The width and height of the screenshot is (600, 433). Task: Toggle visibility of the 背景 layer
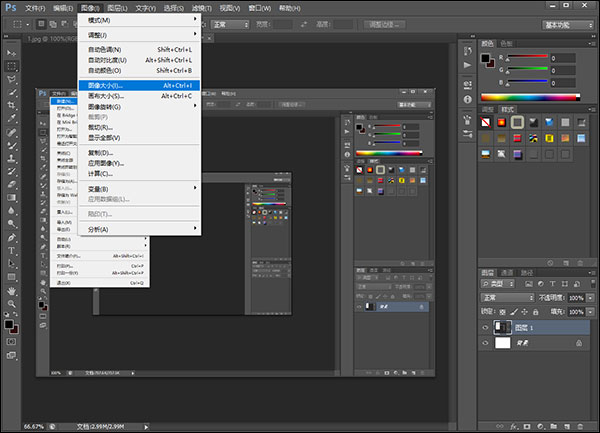tap(488, 343)
